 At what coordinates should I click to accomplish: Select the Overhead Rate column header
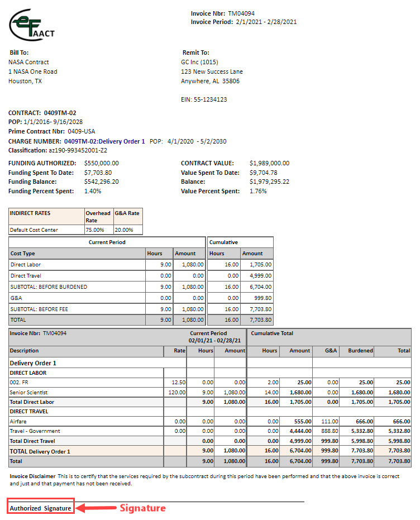pyautogui.click(x=98, y=217)
